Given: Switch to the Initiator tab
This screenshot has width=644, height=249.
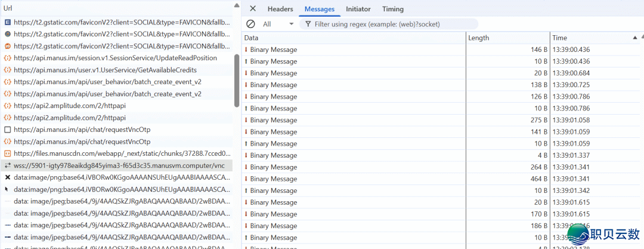Looking at the screenshot, I should pyautogui.click(x=358, y=9).
